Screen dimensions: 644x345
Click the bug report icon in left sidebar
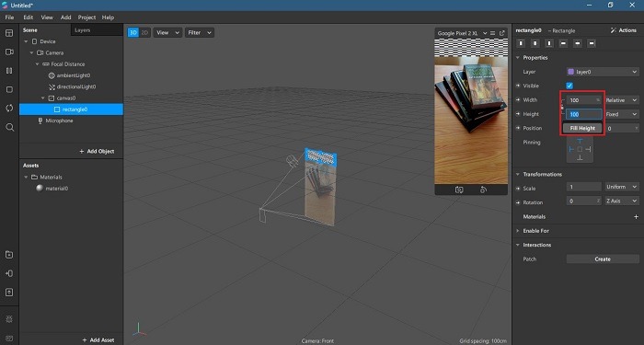click(x=9, y=319)
